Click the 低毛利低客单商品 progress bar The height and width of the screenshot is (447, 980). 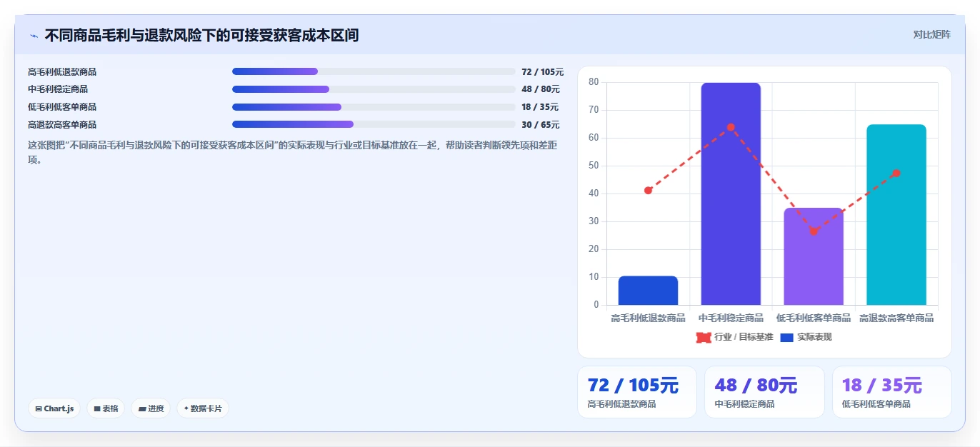pos(374,107)
